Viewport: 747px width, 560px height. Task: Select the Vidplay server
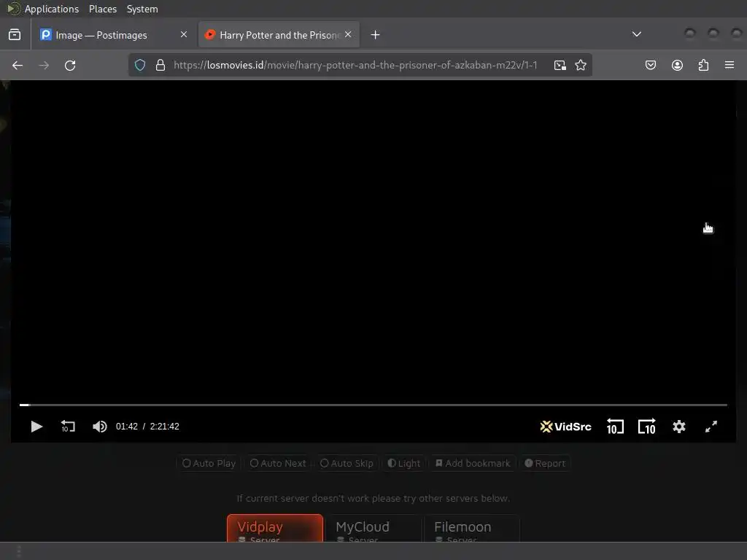click(x=275, y=529)
